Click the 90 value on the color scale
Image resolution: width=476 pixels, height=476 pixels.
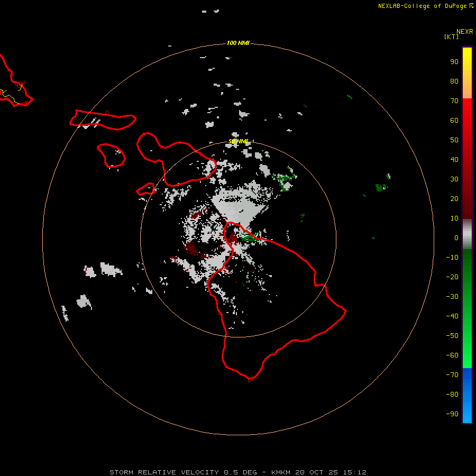click(454, 62)
